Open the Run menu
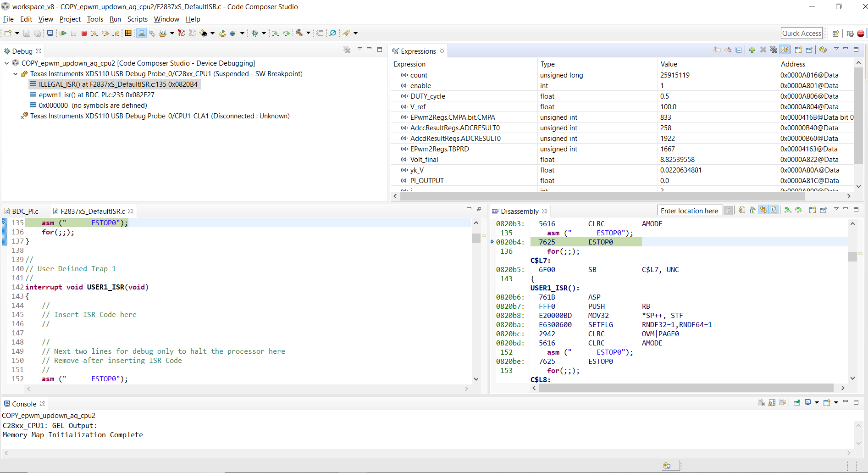 point(115,19)
